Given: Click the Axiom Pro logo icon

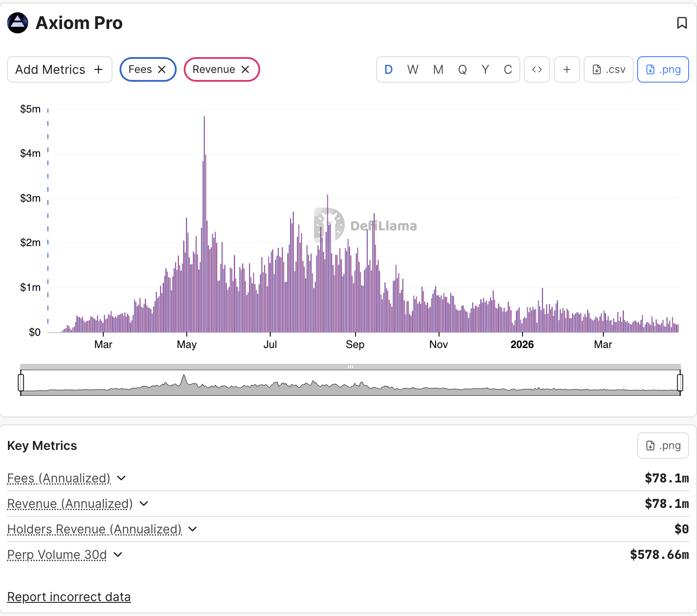Looking at the screenshot, I should coord(18,23).
